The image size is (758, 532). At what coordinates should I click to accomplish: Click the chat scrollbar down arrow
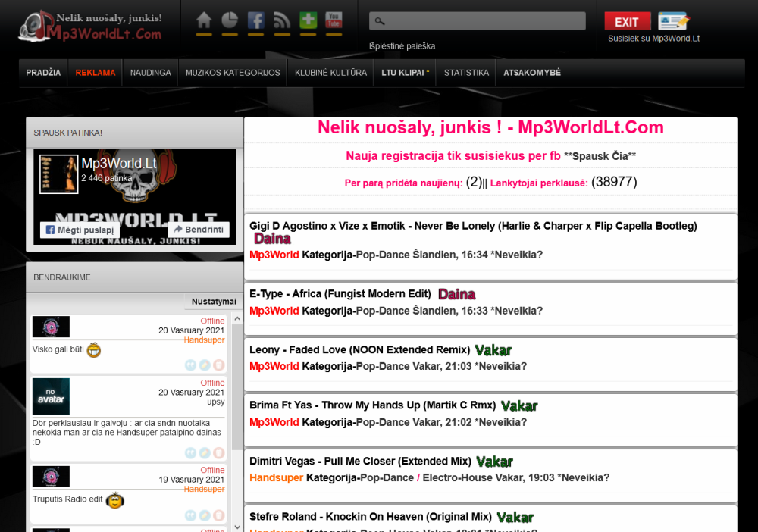click(236, 527)
